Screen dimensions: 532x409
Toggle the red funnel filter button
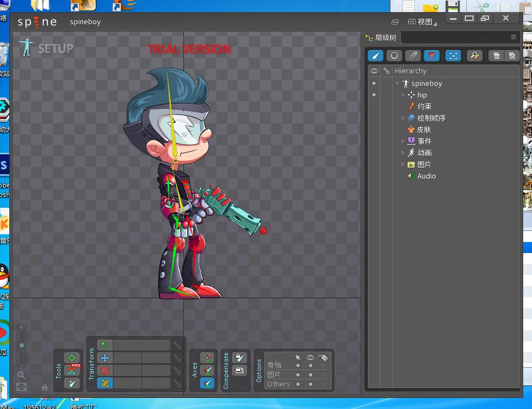[432, 56]
